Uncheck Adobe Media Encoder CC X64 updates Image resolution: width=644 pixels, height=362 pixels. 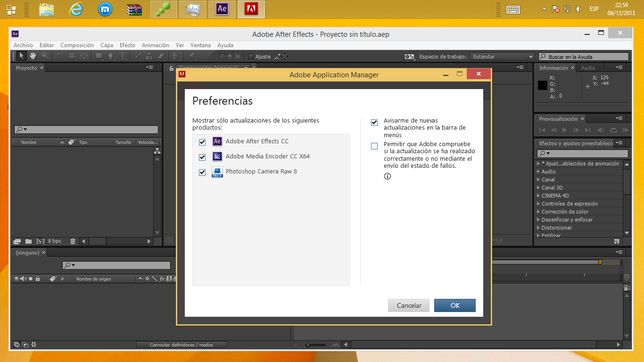tap(202, 157)
